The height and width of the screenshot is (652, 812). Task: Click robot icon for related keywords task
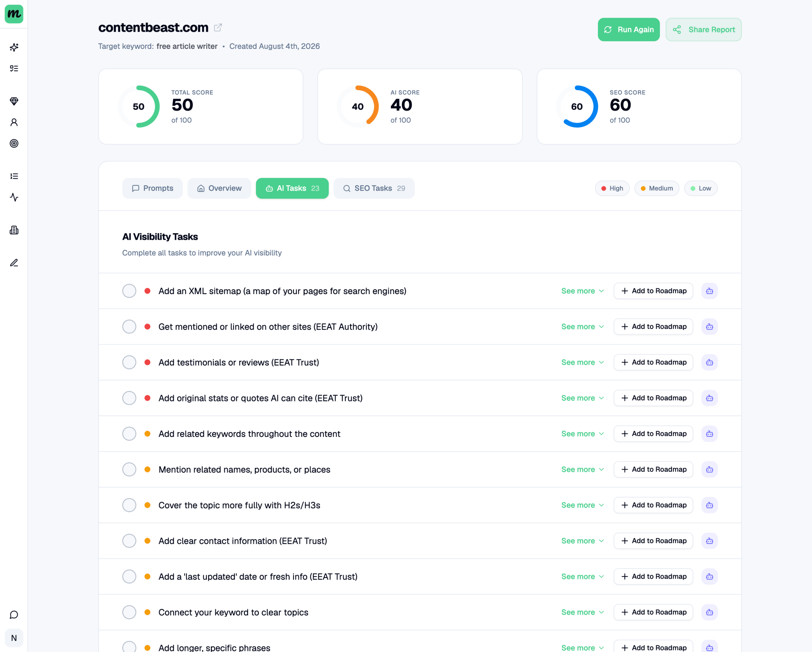point(710,434)
